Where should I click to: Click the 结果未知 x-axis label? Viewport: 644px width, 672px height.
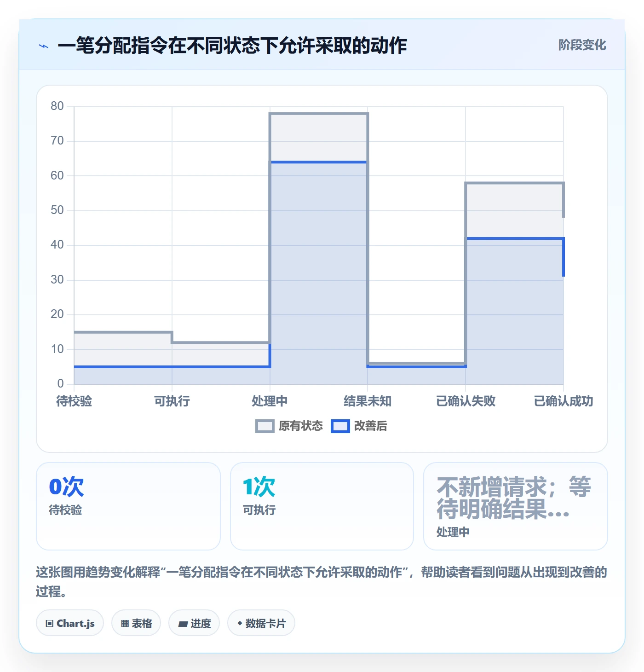[x=368, y=401]
